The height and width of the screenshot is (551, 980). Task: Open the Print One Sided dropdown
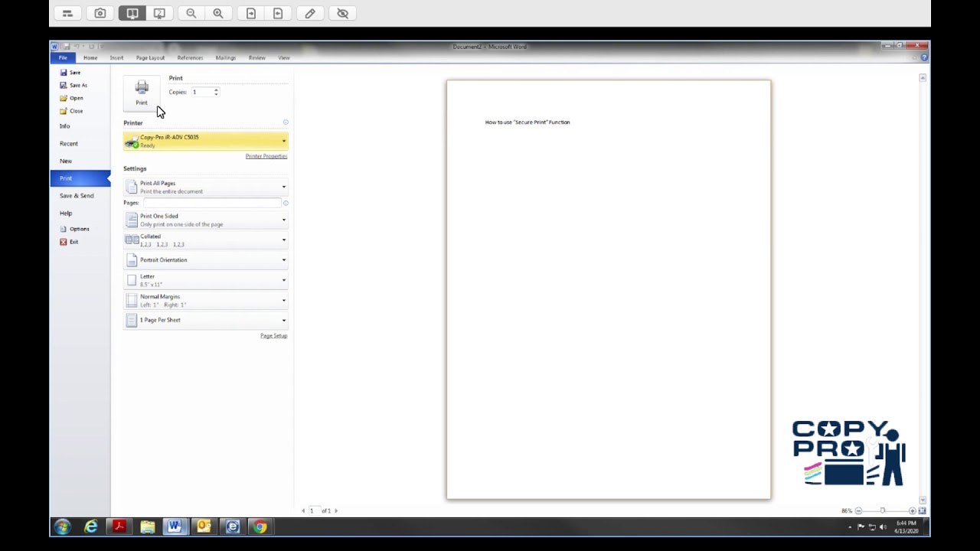[x=206, y=220]
